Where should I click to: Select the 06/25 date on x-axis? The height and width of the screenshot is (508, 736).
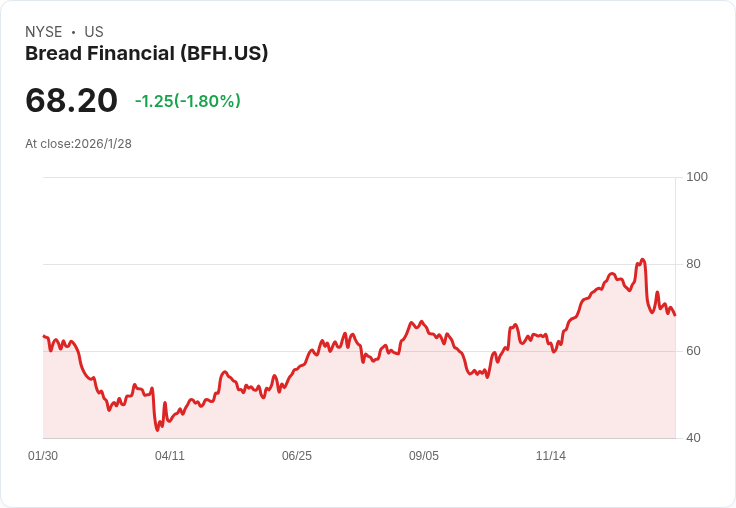pyautogui.click(x=297, y=456)
